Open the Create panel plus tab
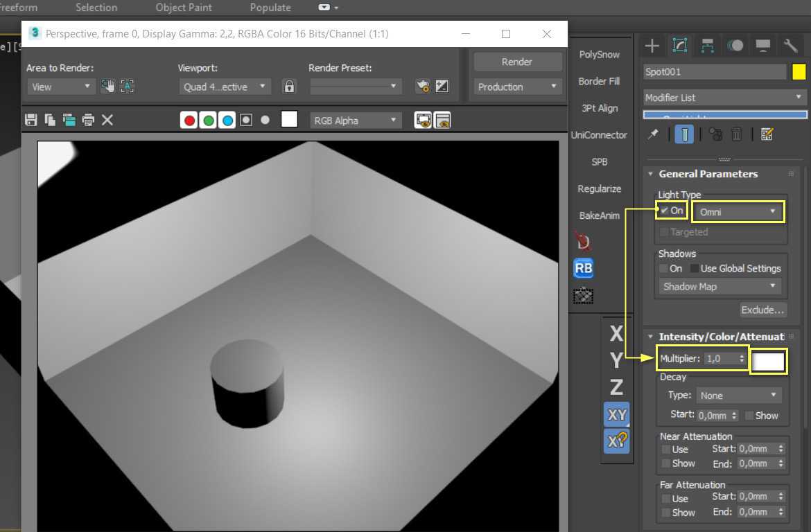The image size is (811, 532). [652, 46]
